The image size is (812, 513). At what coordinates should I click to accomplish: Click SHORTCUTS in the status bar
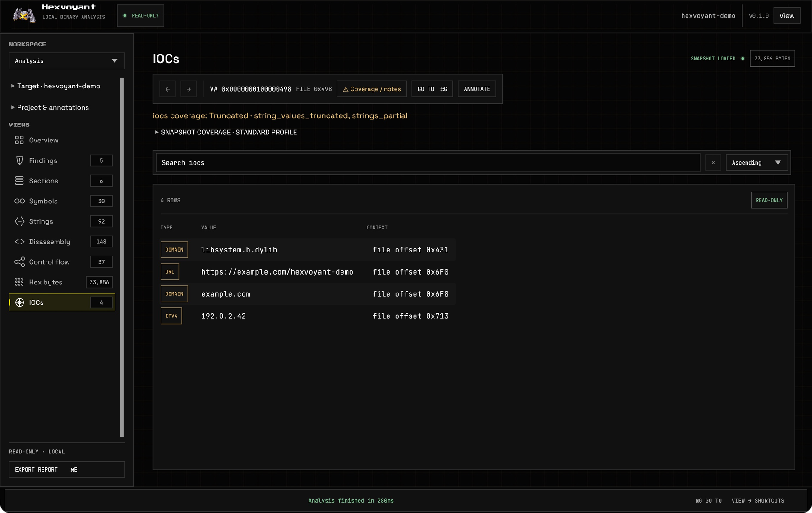click(758, 501)
